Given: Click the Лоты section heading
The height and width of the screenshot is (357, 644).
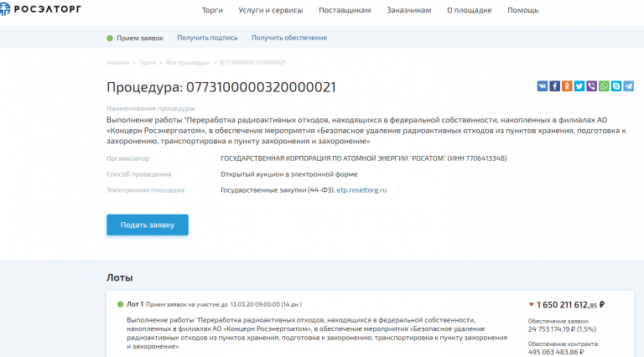Looking at the screenshot, I should pos(120,277).
